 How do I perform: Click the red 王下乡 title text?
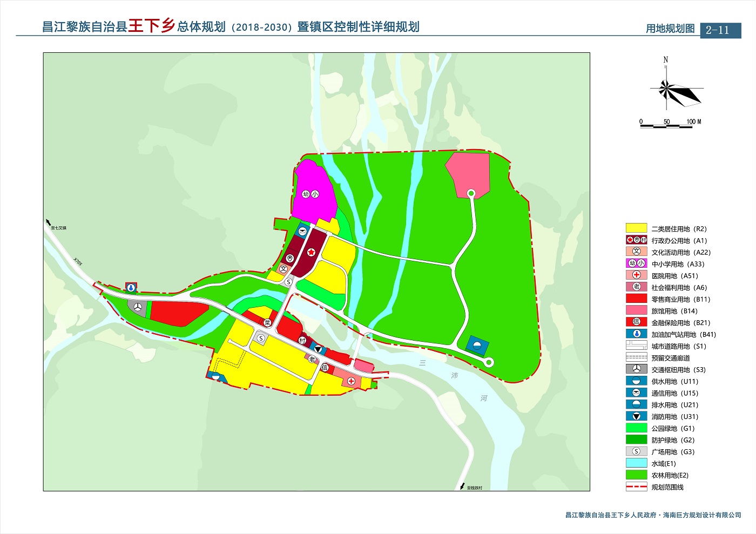coord(152,26)
